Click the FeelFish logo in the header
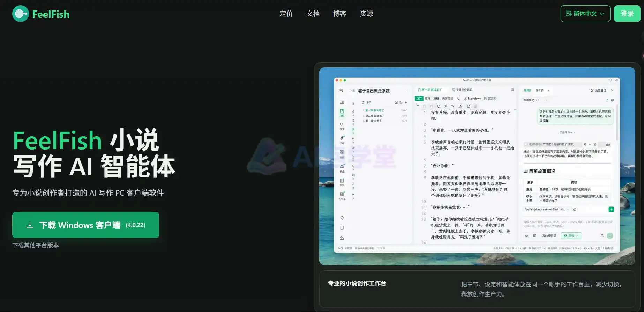Viewport: 644px width, 312px height. [x=41, y=14]
